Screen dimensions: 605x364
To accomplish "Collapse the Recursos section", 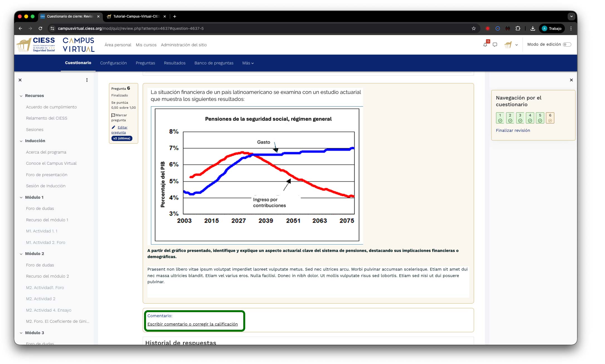I will point(21,96).
